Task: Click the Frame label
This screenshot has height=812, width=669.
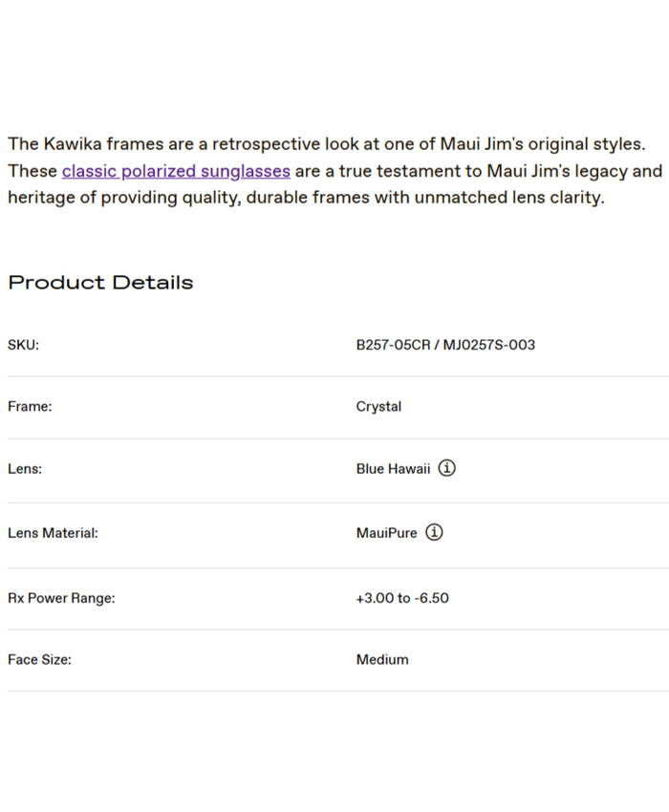Action: coord(30,407)
